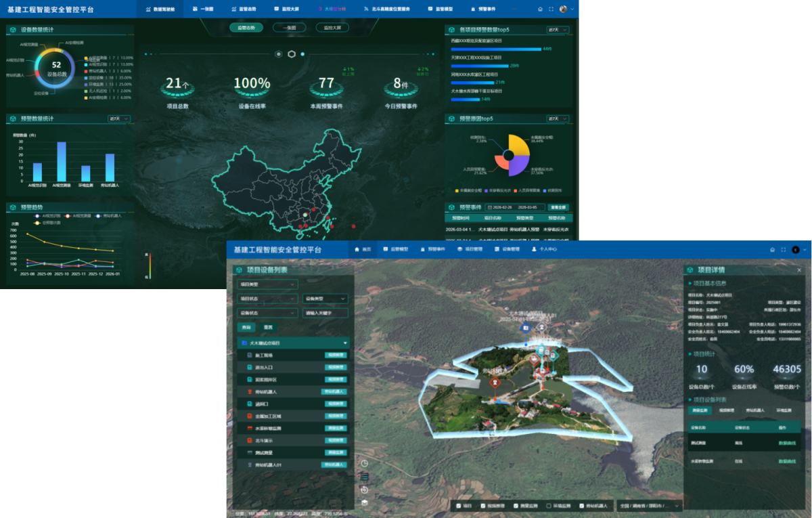Screen dimensions: 812x518
Task: Open the 设备类型 dropdown filter
Action: [325, 299]
